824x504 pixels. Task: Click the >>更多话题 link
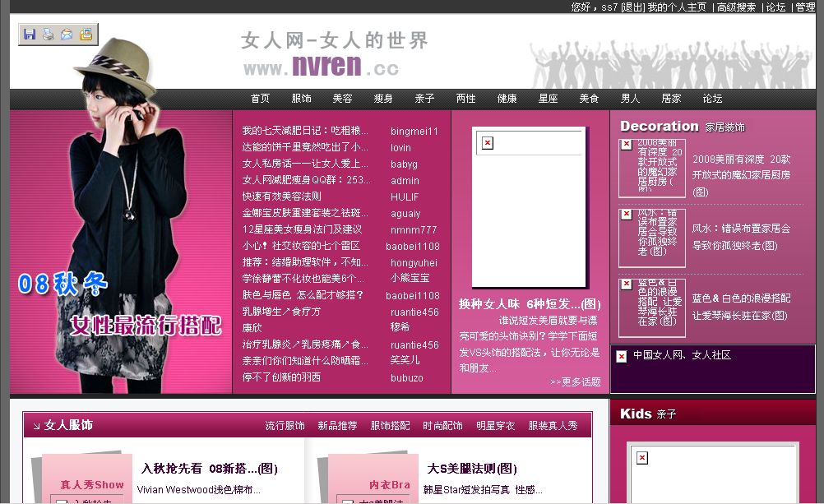pyautogui.click(x=576, y=382)
